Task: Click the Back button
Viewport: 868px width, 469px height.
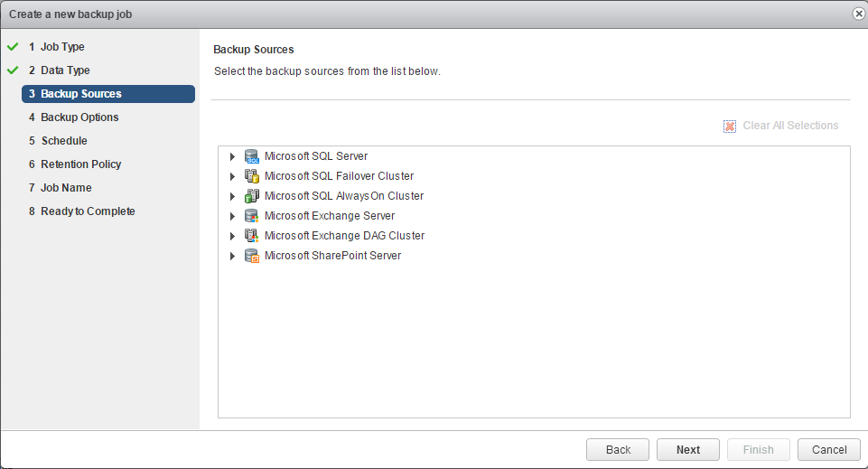Action: (618, 450)
